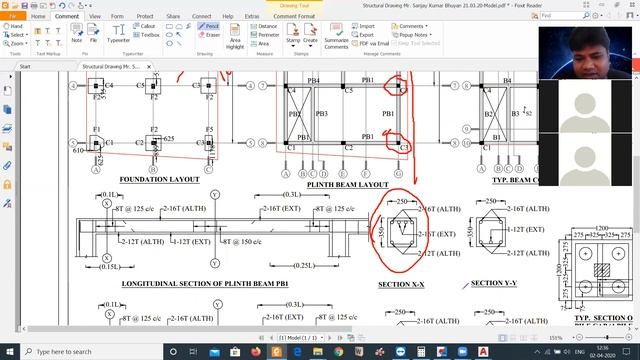This screenshot has width=640, height=360.
Task: Click the zoom slider handle
Action: (607, 338)
